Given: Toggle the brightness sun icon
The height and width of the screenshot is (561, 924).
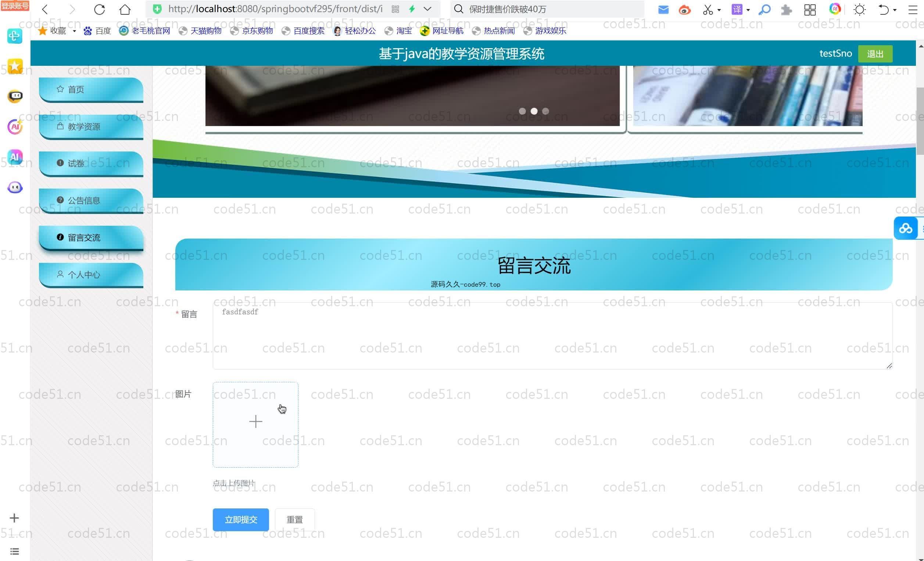Looking at the screenshot, I should coord(860,10).
